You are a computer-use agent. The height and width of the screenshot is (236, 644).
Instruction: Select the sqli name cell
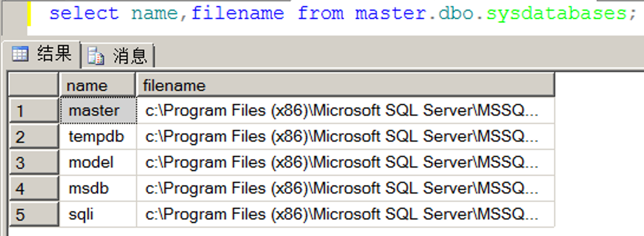click(x=97, y=214)
